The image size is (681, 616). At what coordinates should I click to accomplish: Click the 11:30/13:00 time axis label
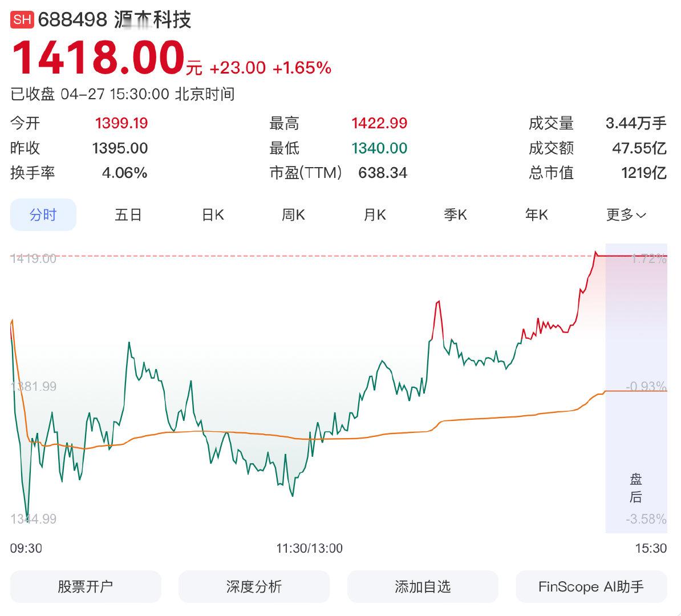click(x=309, y=548)
